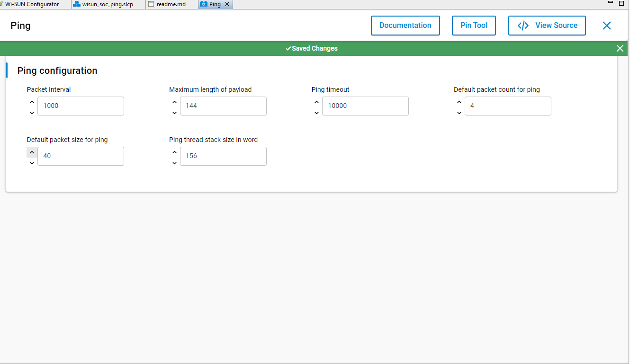Screen dimensions: 630x364
Task: Close the Ping editor tab
Action: click(227, 4)
